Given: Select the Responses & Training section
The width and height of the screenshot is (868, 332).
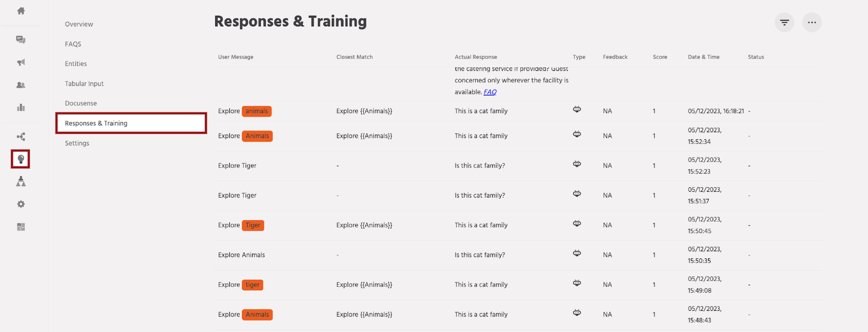Looking at the screenshot, I should click(x=96, y=123).
